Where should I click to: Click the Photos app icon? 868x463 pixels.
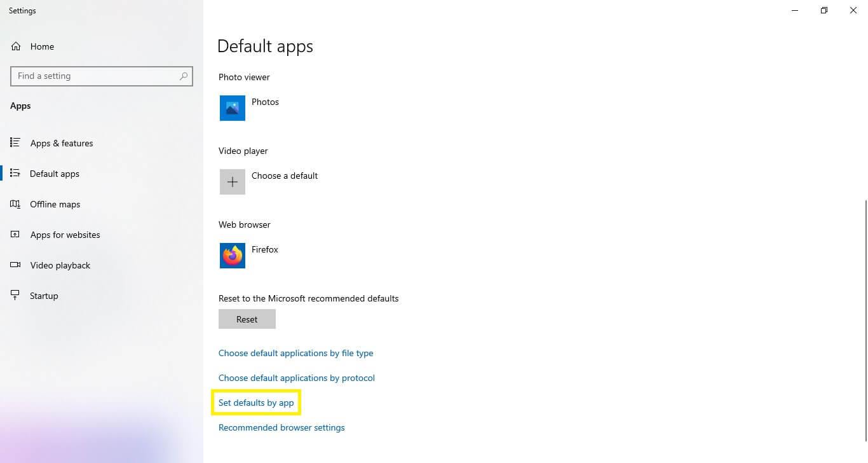point(233,108)
